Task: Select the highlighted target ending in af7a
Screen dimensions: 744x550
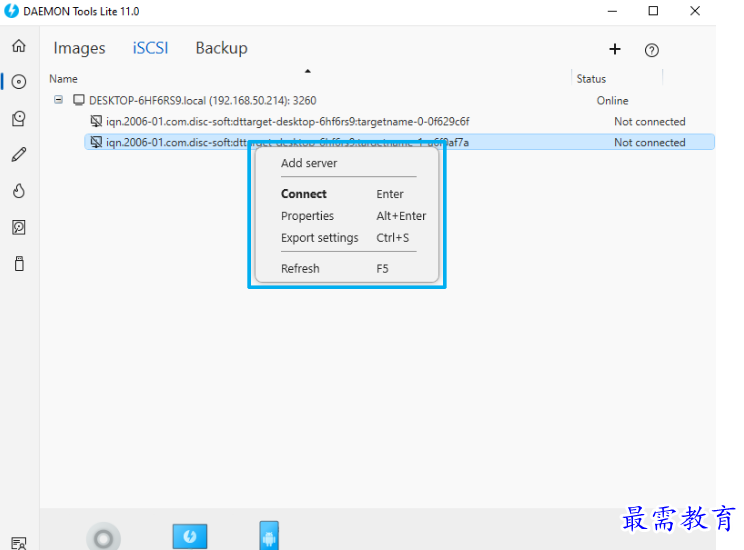Action: click(x=400, y=142)
